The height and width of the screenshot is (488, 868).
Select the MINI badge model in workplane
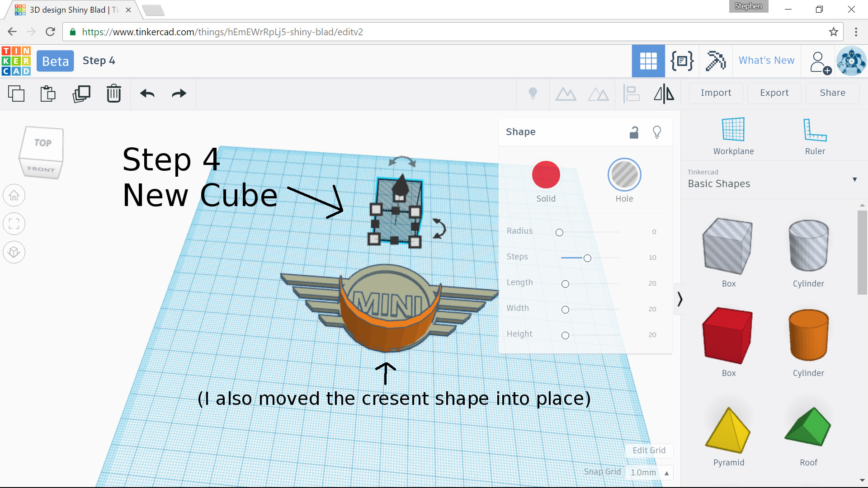tap(389, 307)
